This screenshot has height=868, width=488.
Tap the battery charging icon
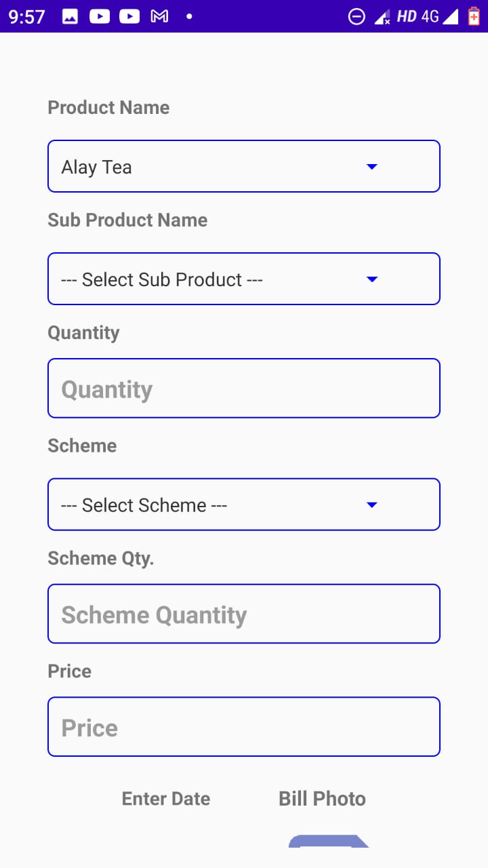[x=474, y=16]
